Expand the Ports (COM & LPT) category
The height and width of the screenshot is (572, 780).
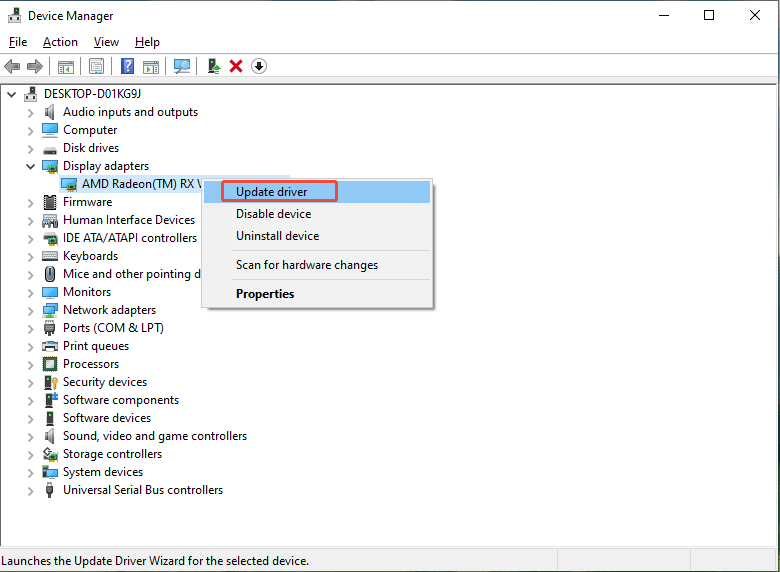coord(30,329)
